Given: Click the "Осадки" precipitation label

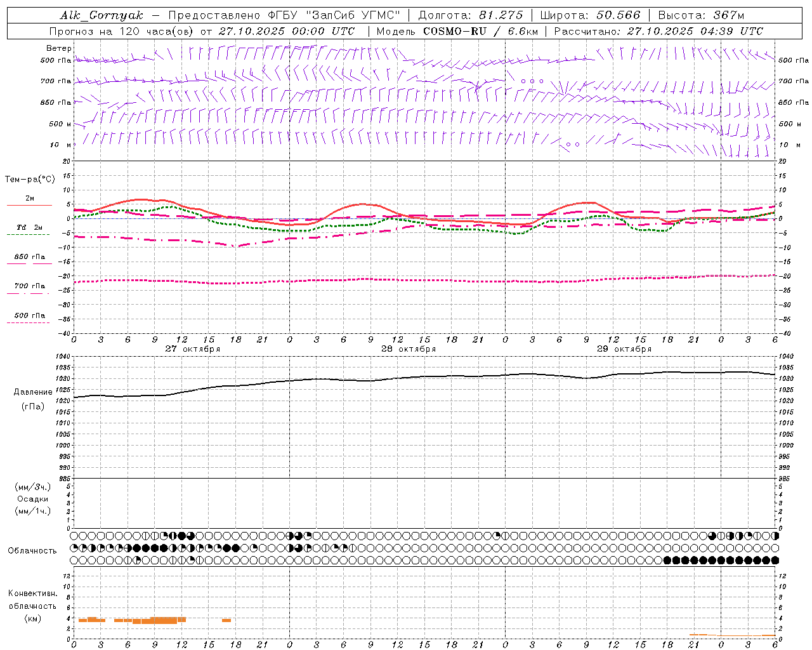Looking at the screenshot, I should coord(33,499).
